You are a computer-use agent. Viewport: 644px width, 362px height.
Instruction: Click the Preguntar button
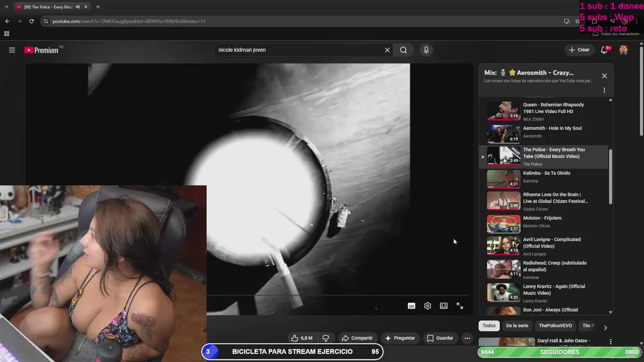400,338
